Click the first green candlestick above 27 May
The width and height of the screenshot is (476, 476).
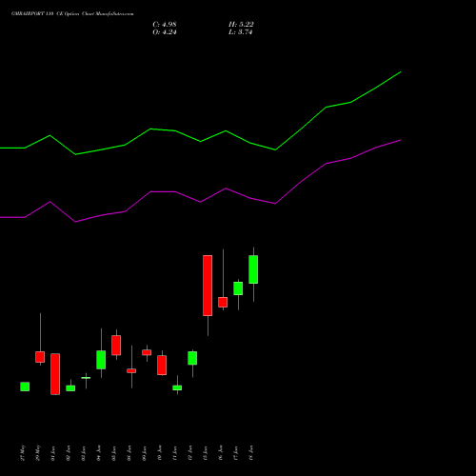coord(25,387)
